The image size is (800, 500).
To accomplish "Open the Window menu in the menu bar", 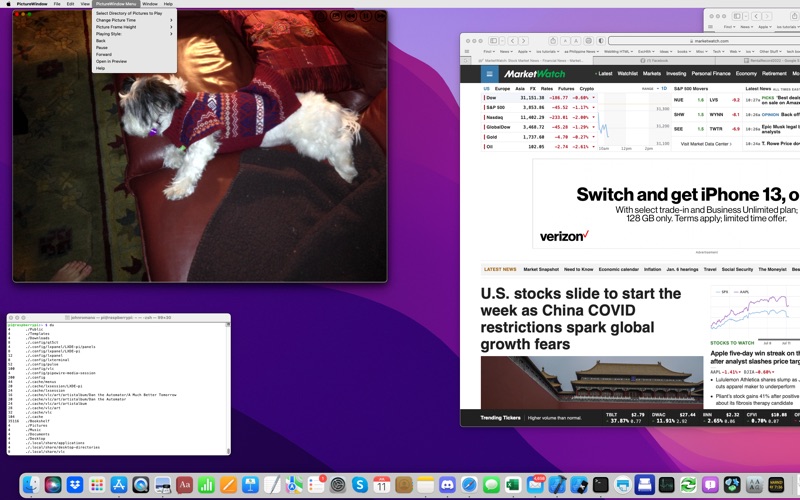I will coord(150,4).
